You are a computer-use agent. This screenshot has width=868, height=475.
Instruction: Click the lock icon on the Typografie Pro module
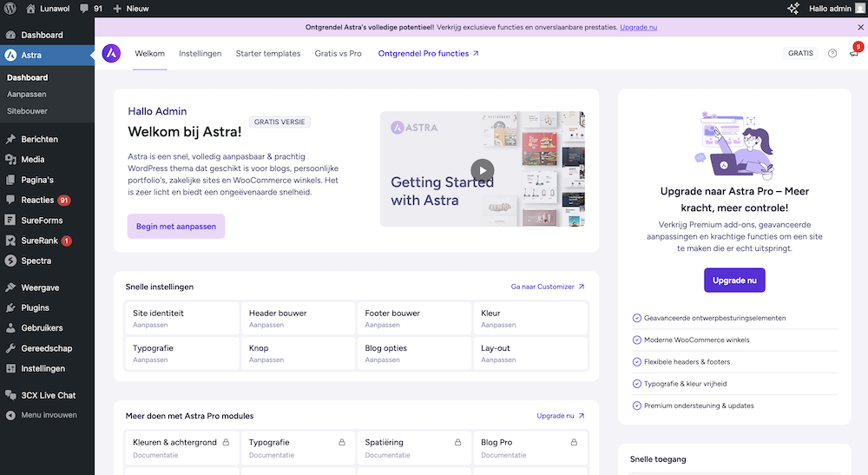click(x=341, y=442)
